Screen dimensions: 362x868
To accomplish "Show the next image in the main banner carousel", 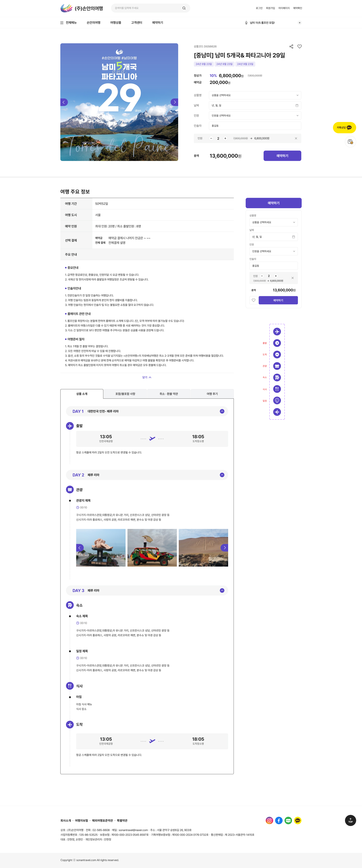I will pos(174,102).
